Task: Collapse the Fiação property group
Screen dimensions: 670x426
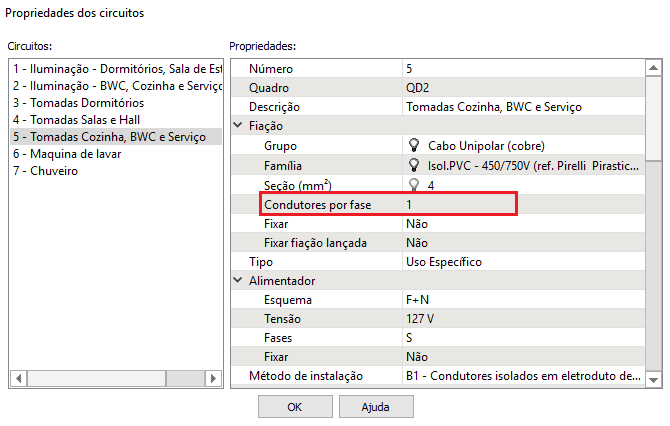Action: coord(237,126)
